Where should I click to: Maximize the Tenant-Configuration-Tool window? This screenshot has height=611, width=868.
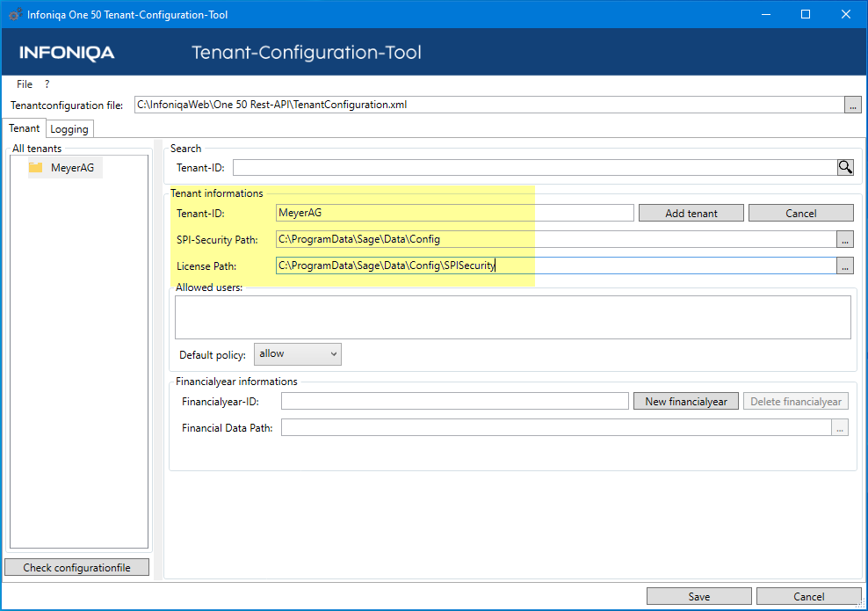coord(806,14)
